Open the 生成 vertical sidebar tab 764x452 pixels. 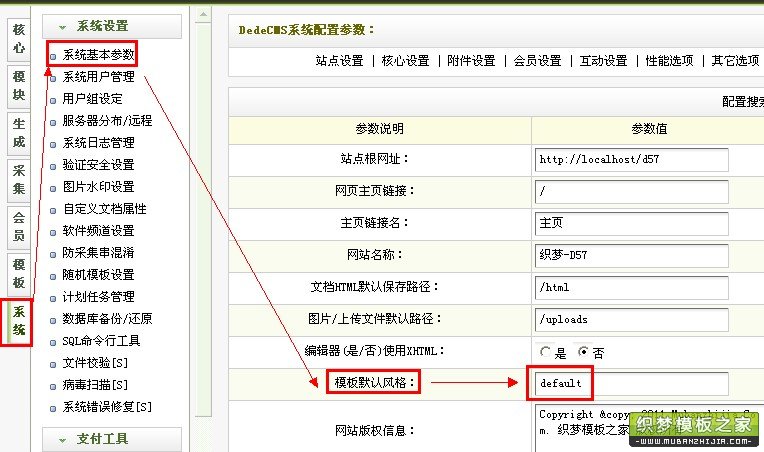click(x=19, y=132)
